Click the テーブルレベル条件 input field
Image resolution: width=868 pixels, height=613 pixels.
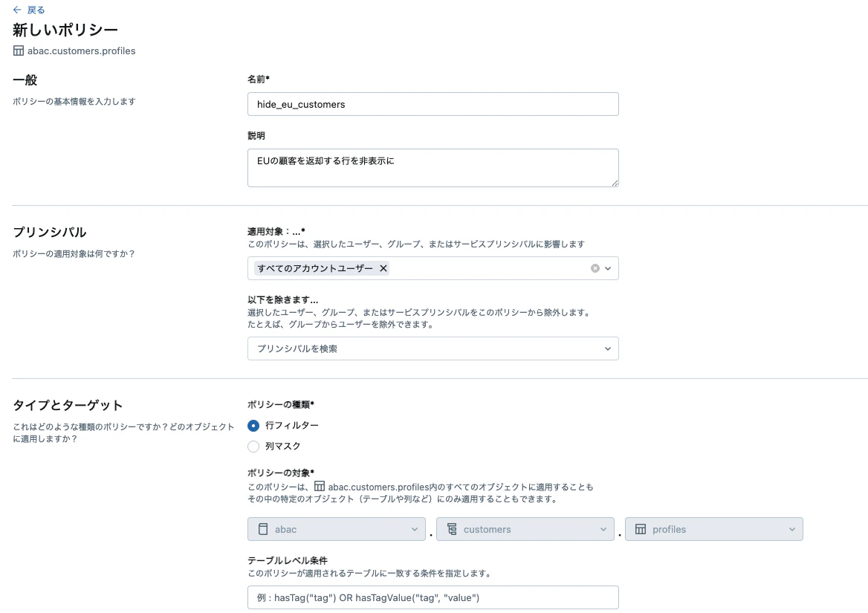point(433,597)
